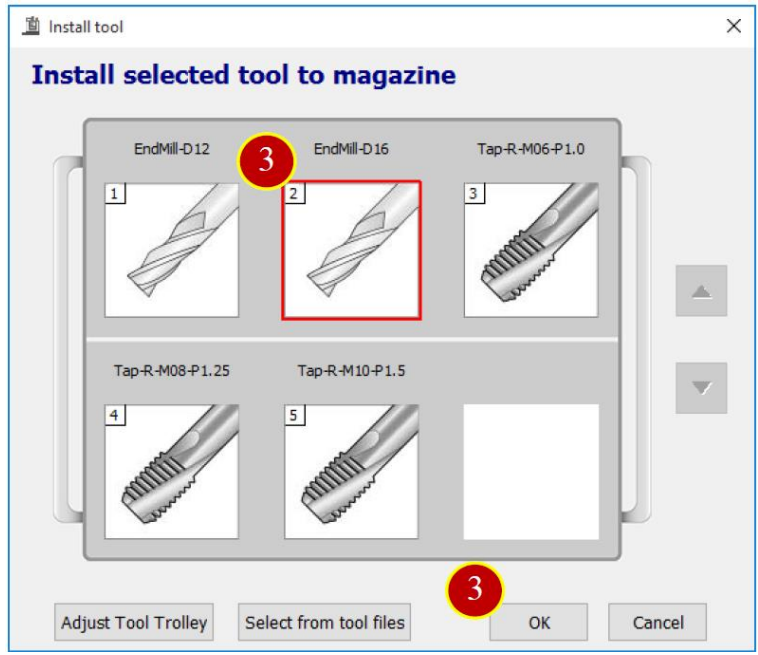This screenshot has width=758, height=655.
Task: Click the Tap-R-M10-P1.5 label
Action: pyautogui.click(x=351, y=371)
